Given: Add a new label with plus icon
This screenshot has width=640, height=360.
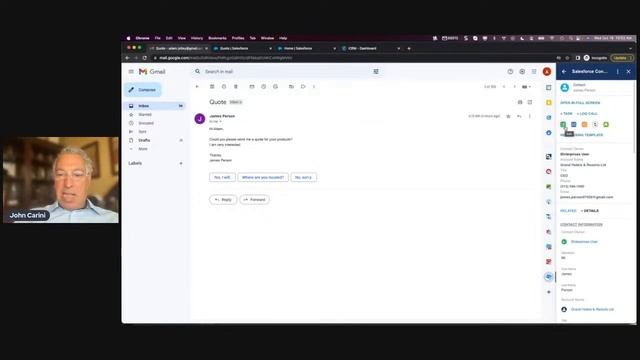Looking at the screenshot, I should (181, 163).
